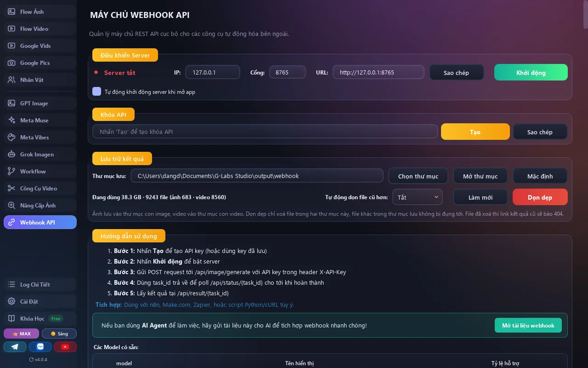Click the v4.0.4 refresh icon
Screen dimensions: 588x368
point(32,360)
